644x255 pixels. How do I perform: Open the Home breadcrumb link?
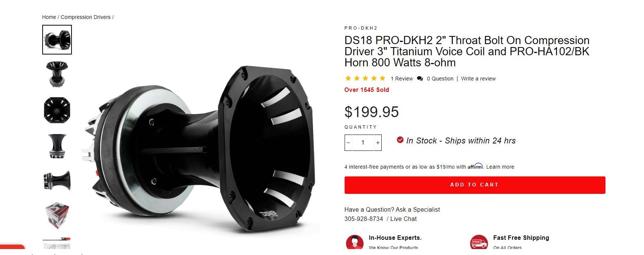pos(49,17)
